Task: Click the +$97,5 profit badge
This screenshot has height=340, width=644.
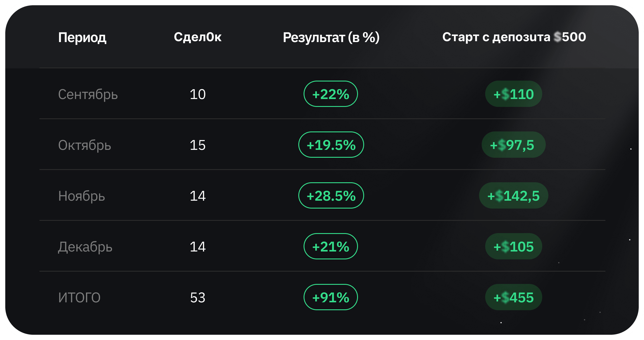Action: click(513, 145)
